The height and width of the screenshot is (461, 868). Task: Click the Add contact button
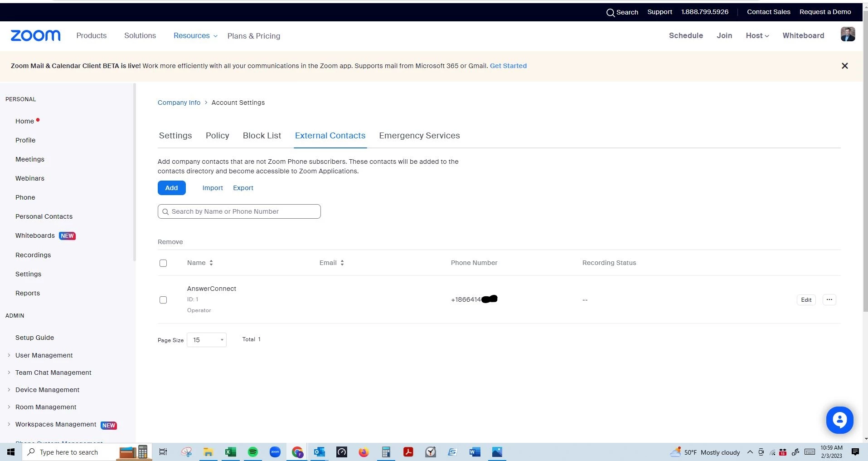coord(172,188)
